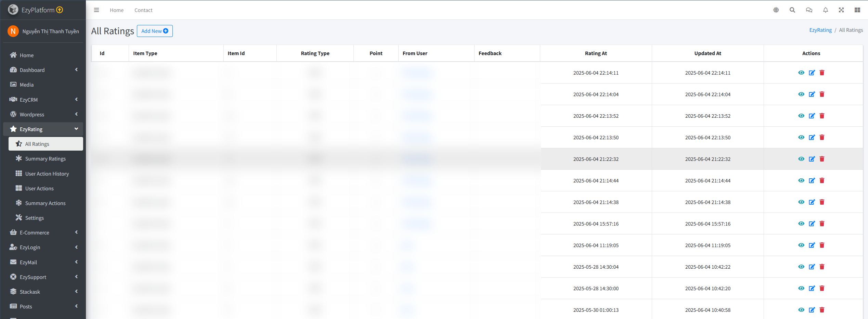Viewport: 868px width, 319px height.
Task: Follow the EzyRating breadcrumb link
Action: click(x=820, y=30)
